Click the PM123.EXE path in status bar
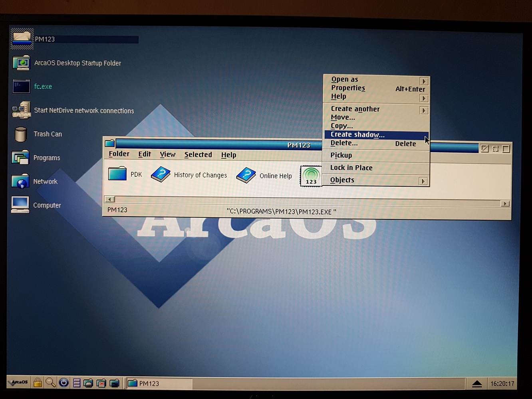 click(282, 211)
